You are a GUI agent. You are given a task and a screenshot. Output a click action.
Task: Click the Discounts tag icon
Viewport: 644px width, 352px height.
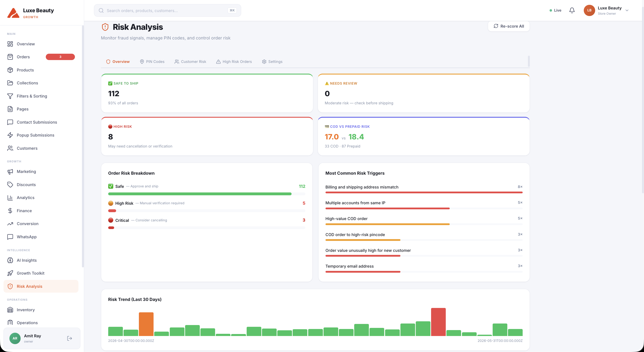coord(10,185)
